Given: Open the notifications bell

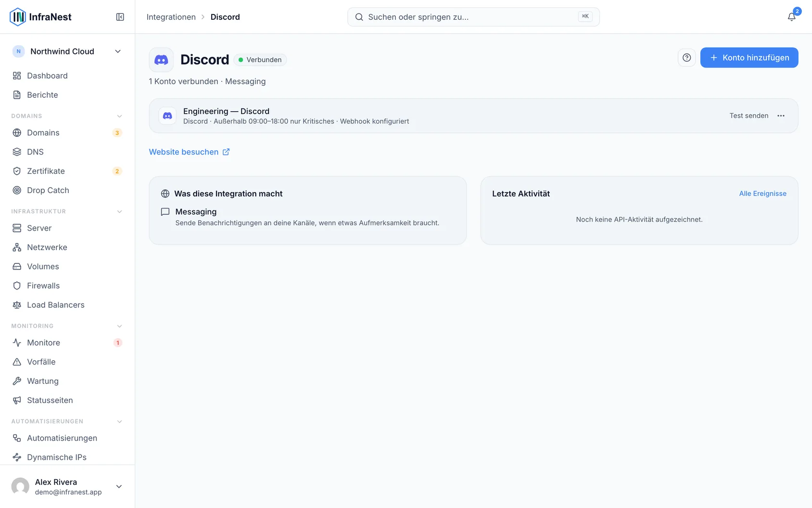Looking at the screenshot, I should (791, 17).
